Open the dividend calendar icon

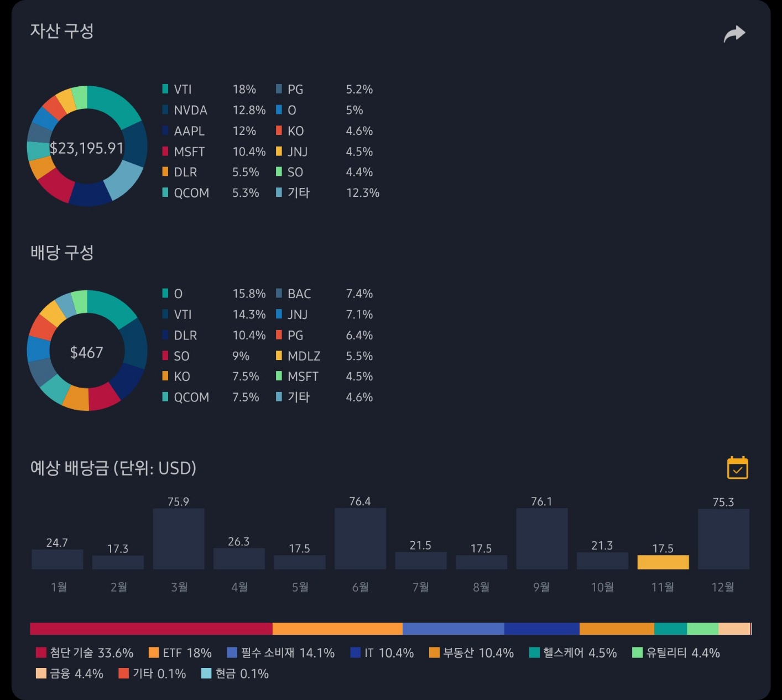click(x=737, y=468)
